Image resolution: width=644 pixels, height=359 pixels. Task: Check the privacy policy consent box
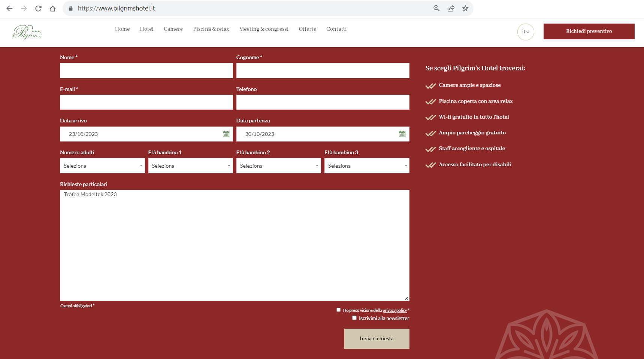[339, 310]
